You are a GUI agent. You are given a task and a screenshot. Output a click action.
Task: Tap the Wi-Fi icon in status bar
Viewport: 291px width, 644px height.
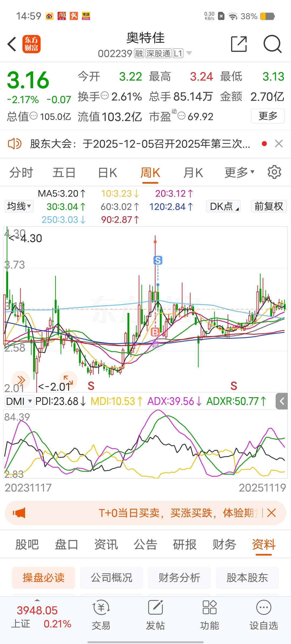point(233,16)
